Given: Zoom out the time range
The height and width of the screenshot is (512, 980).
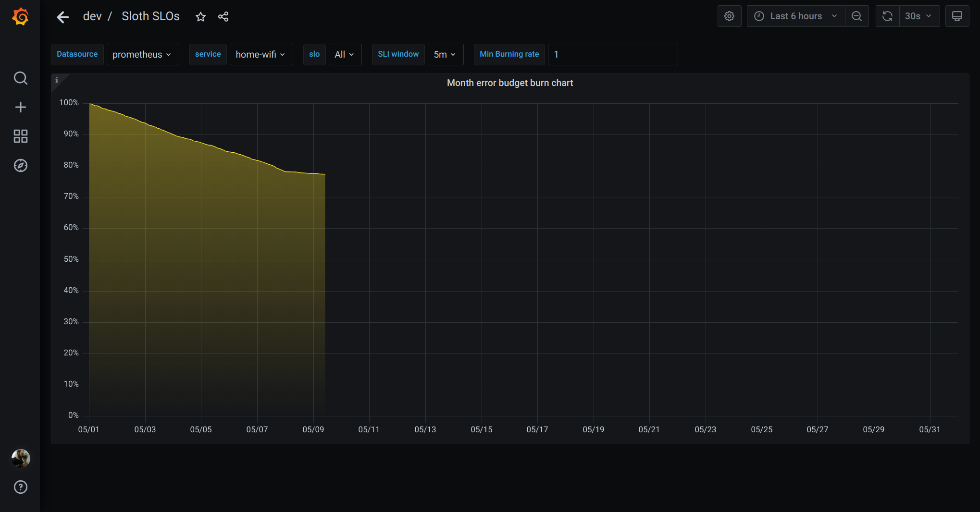Looking at the screenshot, I should [856, 16].
